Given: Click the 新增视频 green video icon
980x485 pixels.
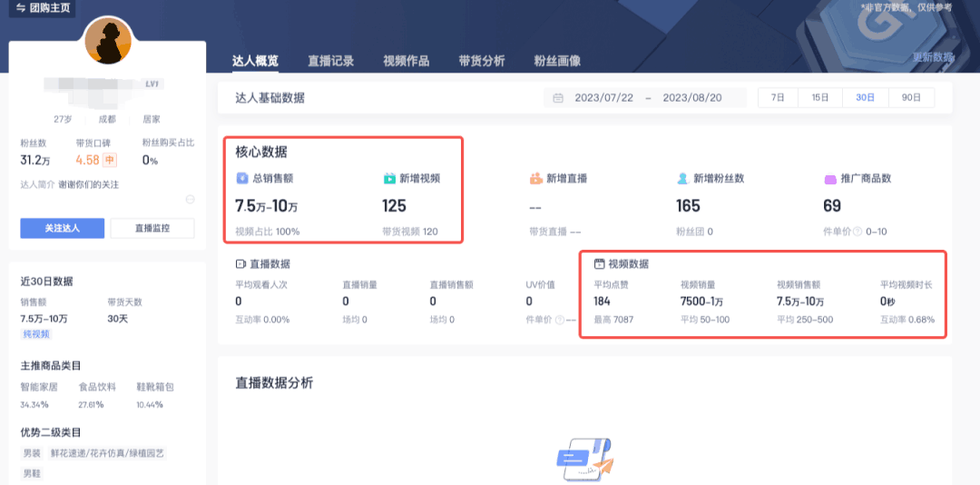Looking at the screenshot, I should [388, 178].
